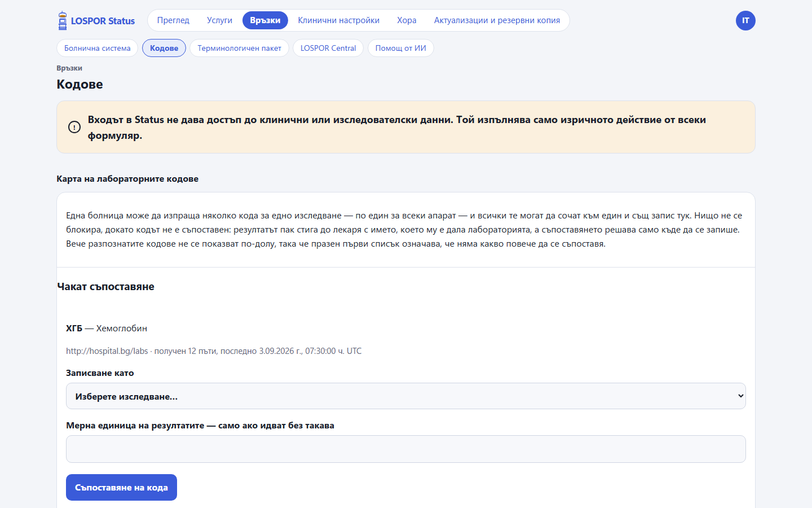Click the Записване като label
The image size is (812, 508).
(x=100, y=373)
